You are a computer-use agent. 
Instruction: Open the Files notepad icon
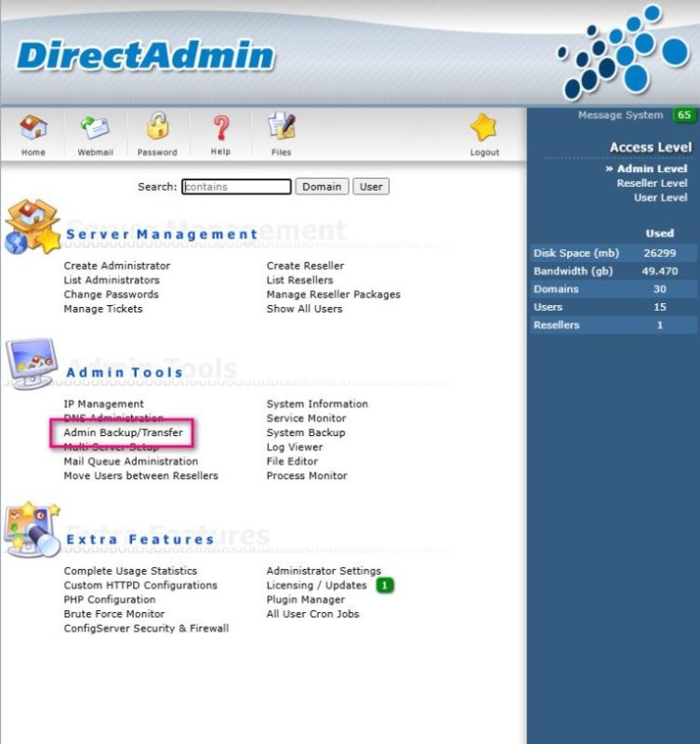click(282, 126)
